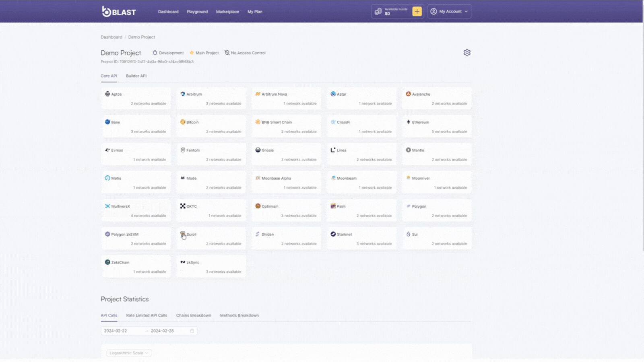Switch to Chains Breakdown tab
The image size is (644, 362).
click(194, 315)
